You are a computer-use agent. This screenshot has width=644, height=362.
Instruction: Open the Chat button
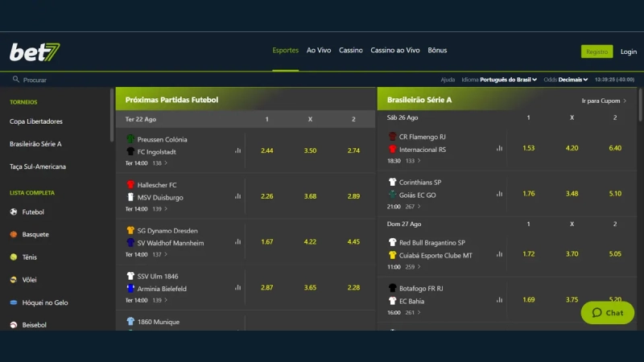tap(608, 313)
